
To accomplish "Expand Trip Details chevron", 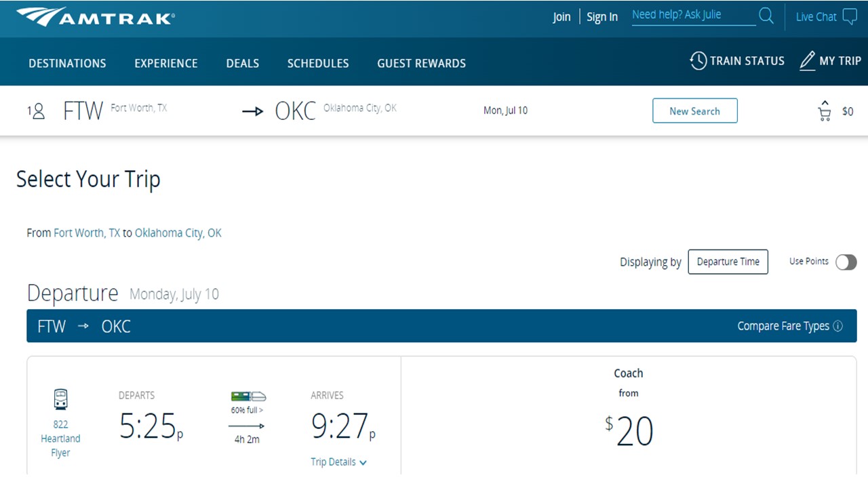I will pos(363,462).
